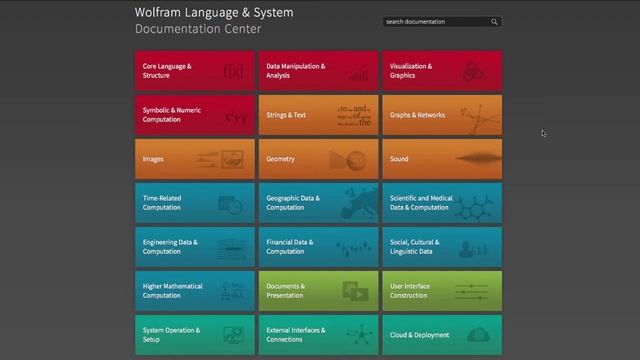Open Time-Related Computation label
The image size is (640, 360).
pos(162,203)
